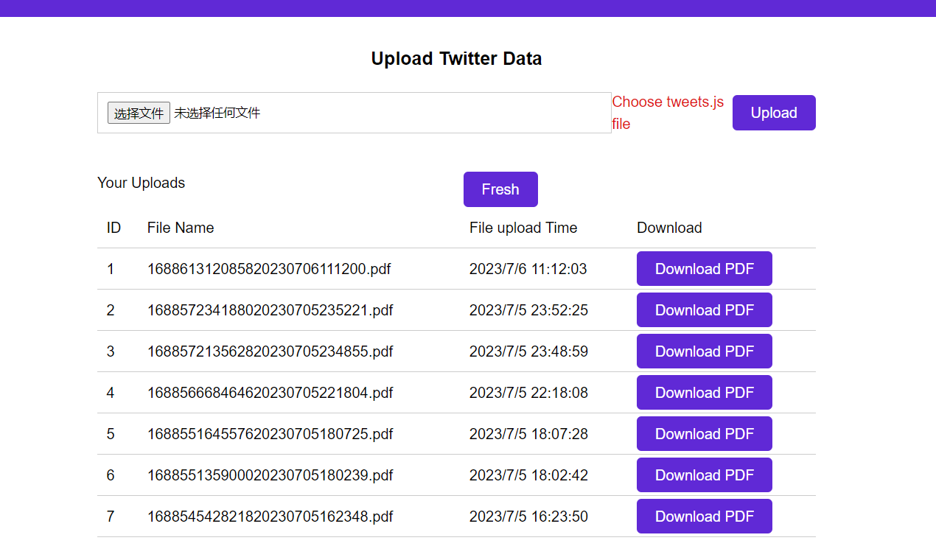Download PDF for upload ID 6
Image resolution: width=936 pixels, height=560 pixels.
[x=705, y=475]
